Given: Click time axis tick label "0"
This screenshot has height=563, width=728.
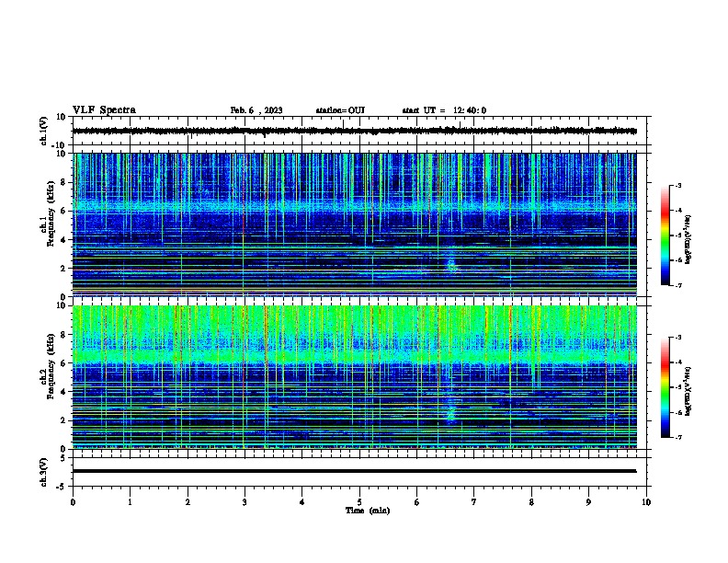Looking at the screenshot, I should coord(73,502).
